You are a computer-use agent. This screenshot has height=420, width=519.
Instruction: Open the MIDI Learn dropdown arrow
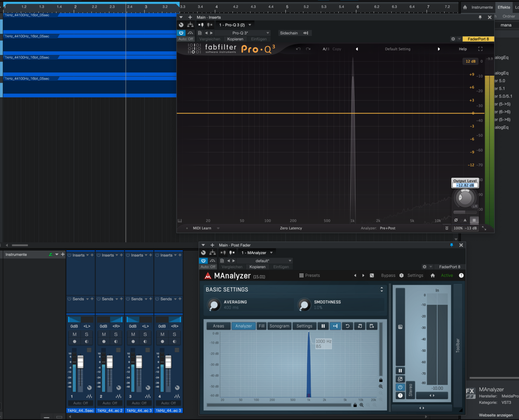pos(218,228)
